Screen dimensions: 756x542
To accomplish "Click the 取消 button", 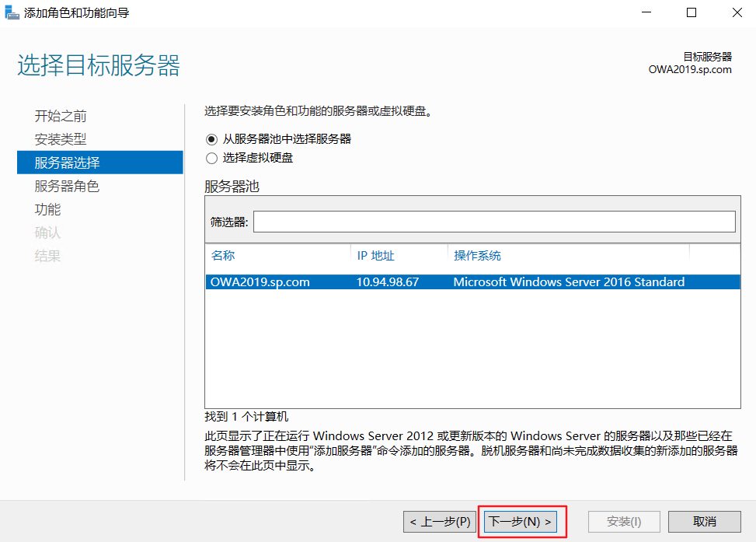I will [704, 522].
